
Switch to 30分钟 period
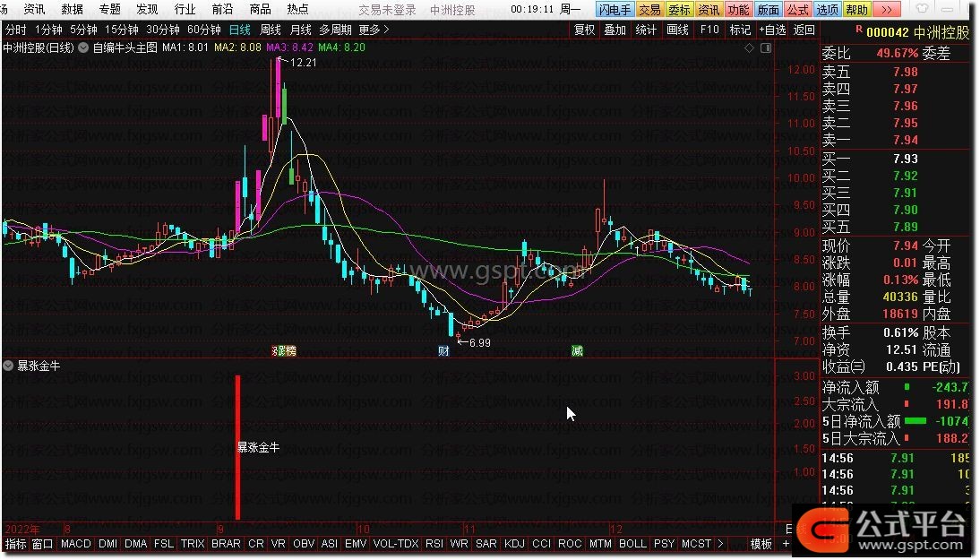[162, 30]
